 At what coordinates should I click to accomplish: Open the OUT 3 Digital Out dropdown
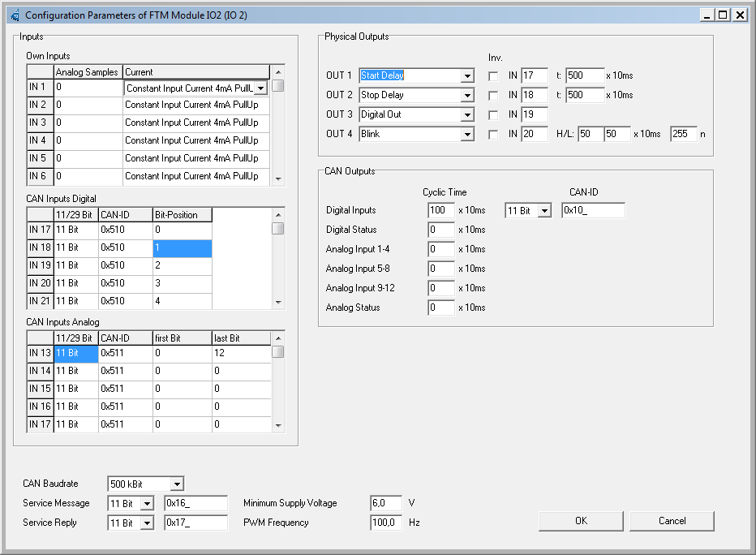(x=466, y=114)
